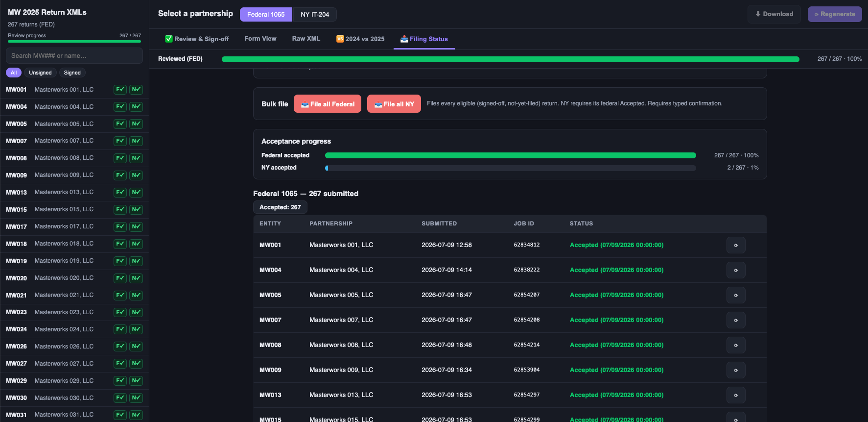
Task: Click the Accepted: 267 filter chip
Action: (280, 207)
